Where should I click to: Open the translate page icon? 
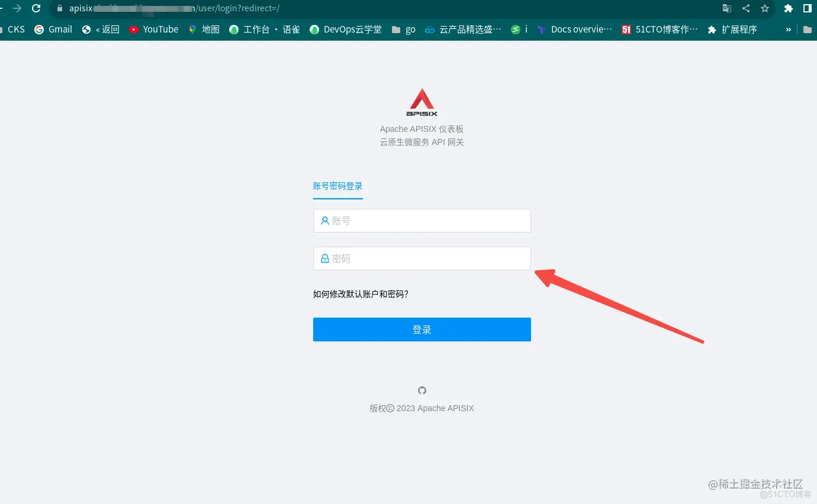pos(727,8)
